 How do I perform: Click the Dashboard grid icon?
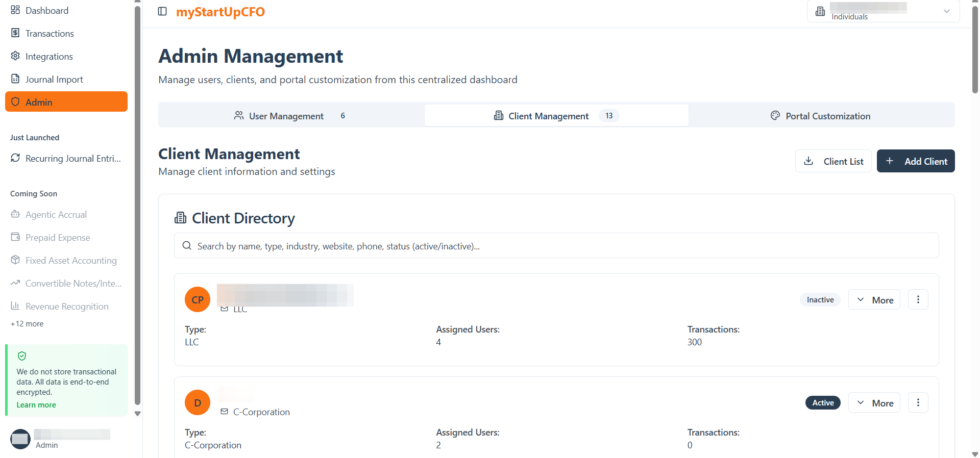point(15,10)
